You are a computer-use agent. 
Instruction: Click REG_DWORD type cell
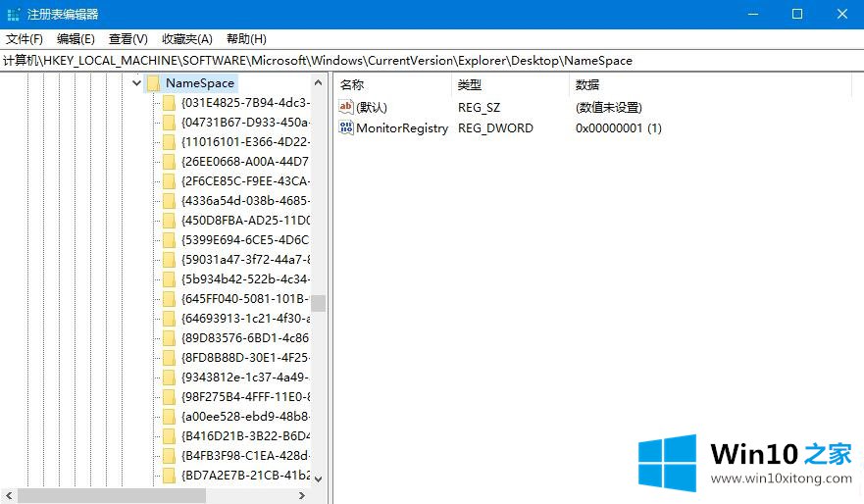point(495,128)
